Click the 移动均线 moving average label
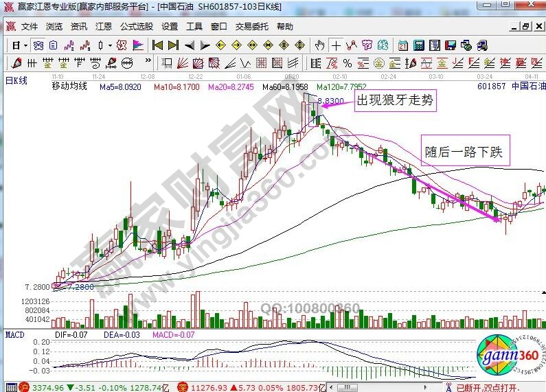 point(69,87)
